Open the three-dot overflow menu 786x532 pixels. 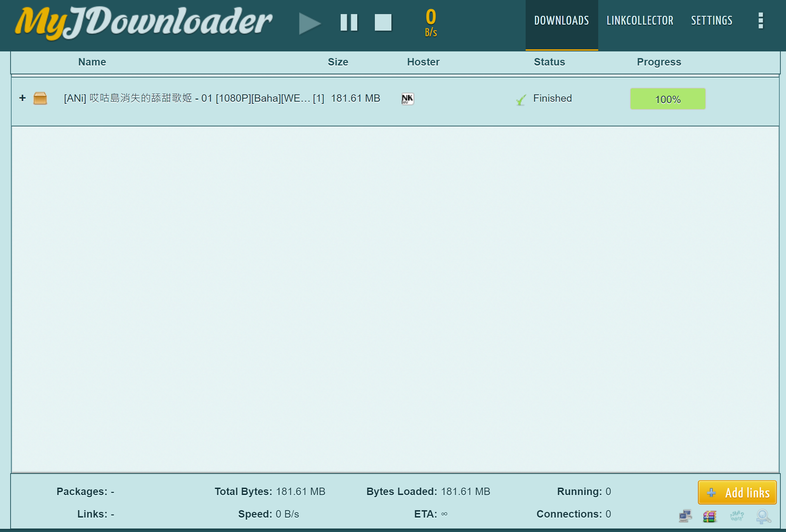[x=761, y=21]
